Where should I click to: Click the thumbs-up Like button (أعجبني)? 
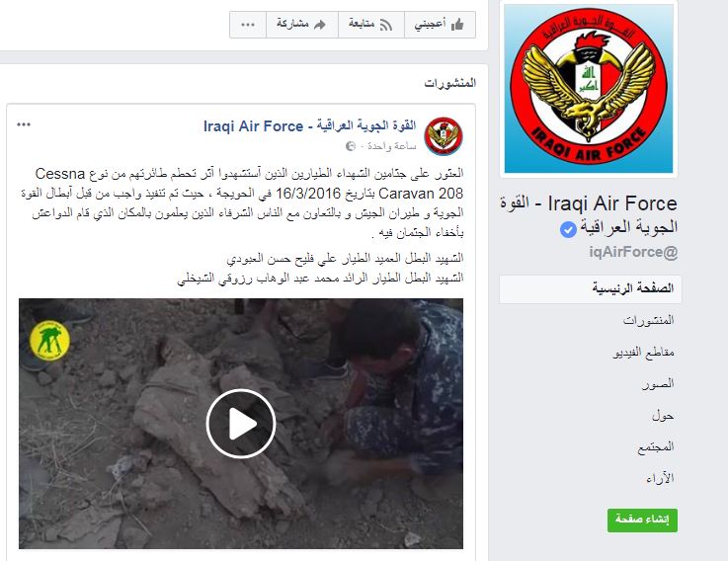[440, 25]
